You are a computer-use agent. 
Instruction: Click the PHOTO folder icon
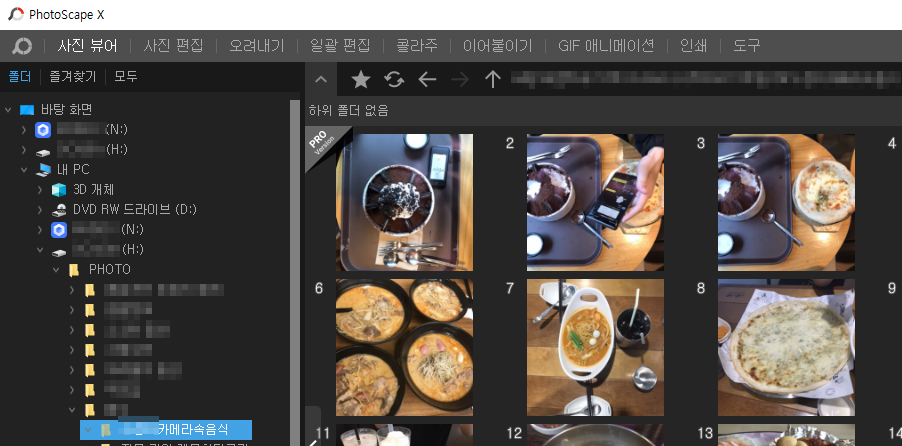click(74, 269)
